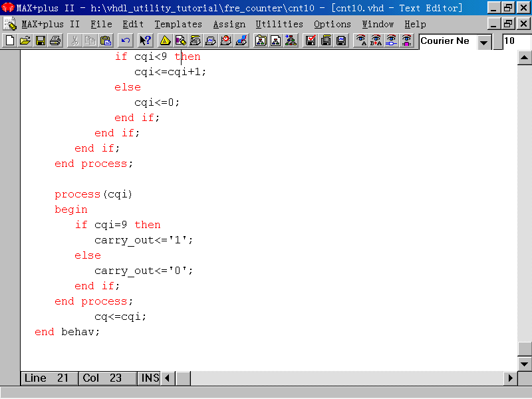Paste from clipboard icon
The image size is (532, 399).
pyautogui.click(x=105, y=41)
